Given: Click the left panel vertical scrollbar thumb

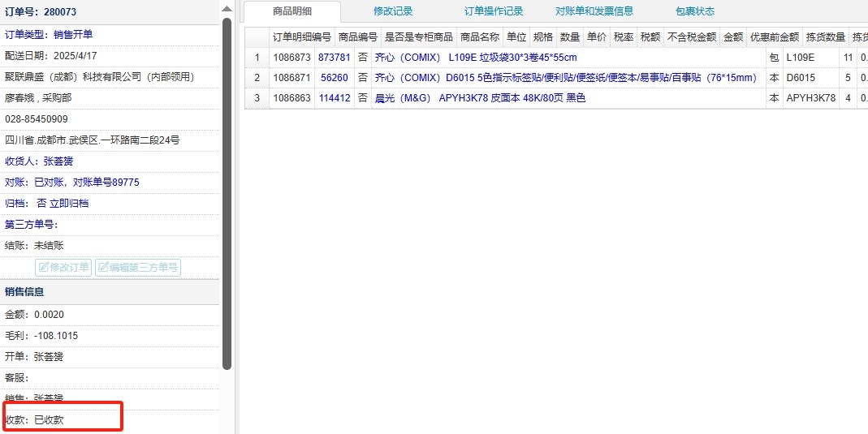Looking at the screenshot, I should point(227,194).
